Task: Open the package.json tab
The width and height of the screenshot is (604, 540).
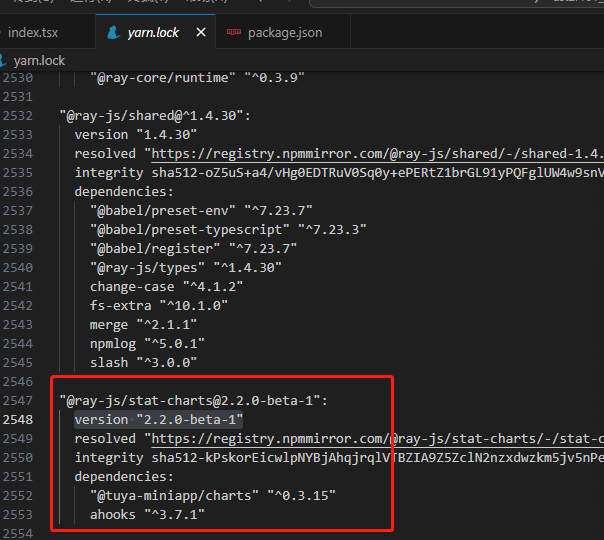Action: click(284, 32)
